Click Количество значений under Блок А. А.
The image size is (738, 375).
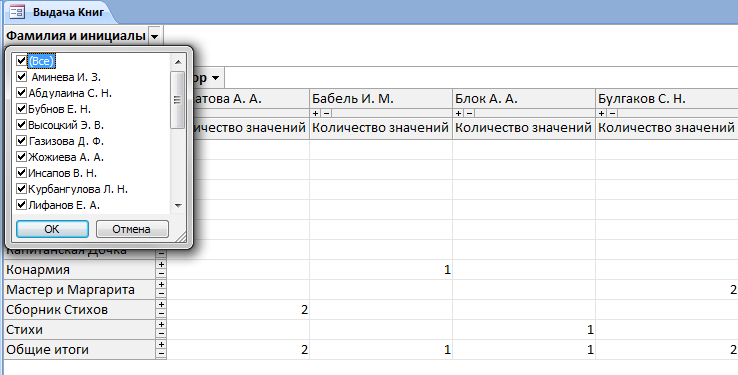click(x=524, y=128)
